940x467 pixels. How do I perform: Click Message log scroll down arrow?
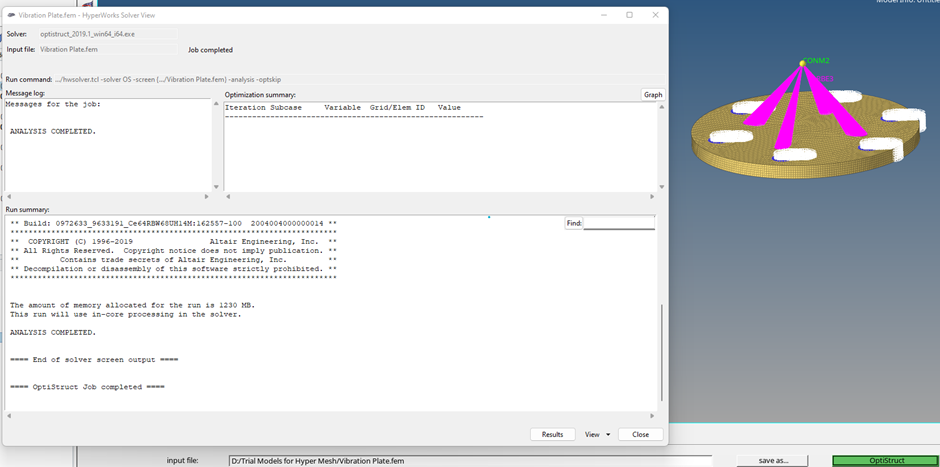[216, 186]
